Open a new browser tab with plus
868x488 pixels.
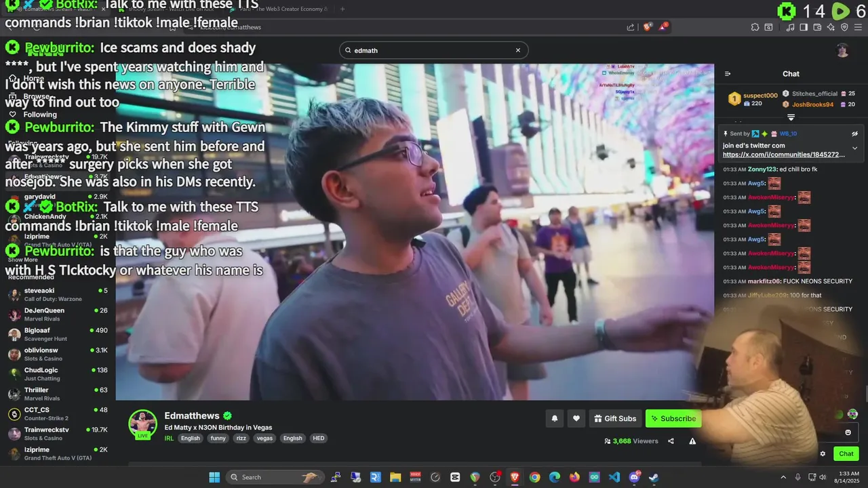(x=342, y=9)
